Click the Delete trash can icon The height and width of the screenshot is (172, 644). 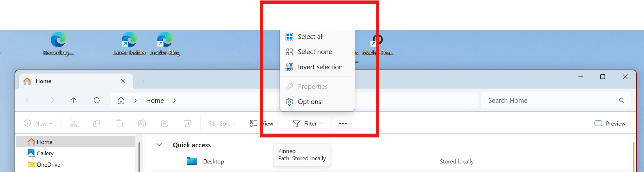(x=188, y=123)
